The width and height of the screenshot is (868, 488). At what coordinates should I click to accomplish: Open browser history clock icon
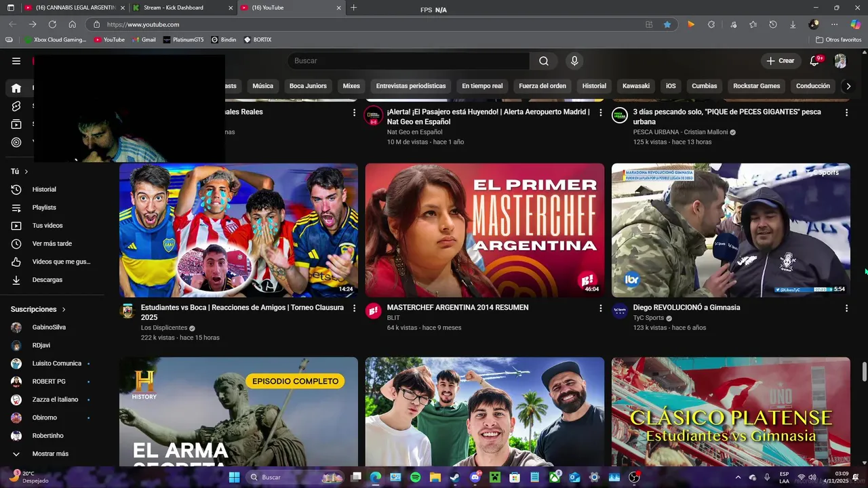[773, 24]
